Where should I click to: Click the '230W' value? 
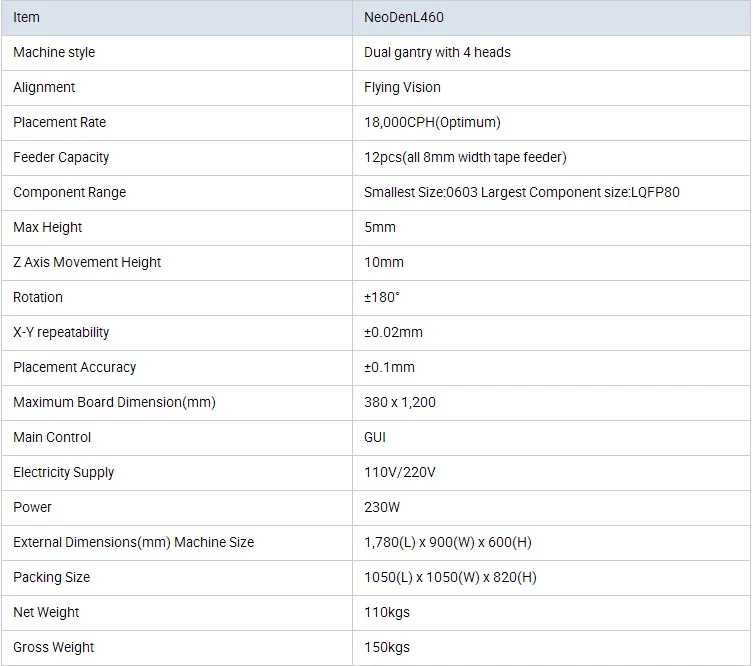[382, 508]
